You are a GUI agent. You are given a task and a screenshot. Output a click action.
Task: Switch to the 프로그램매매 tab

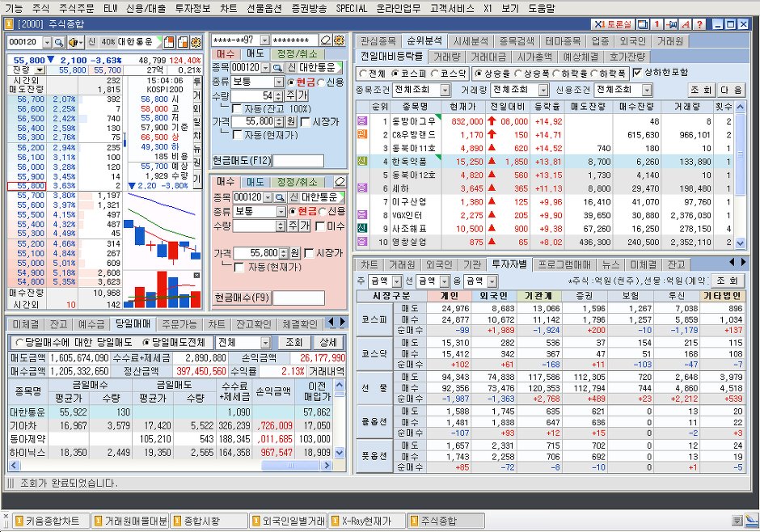tap(564, 264)
